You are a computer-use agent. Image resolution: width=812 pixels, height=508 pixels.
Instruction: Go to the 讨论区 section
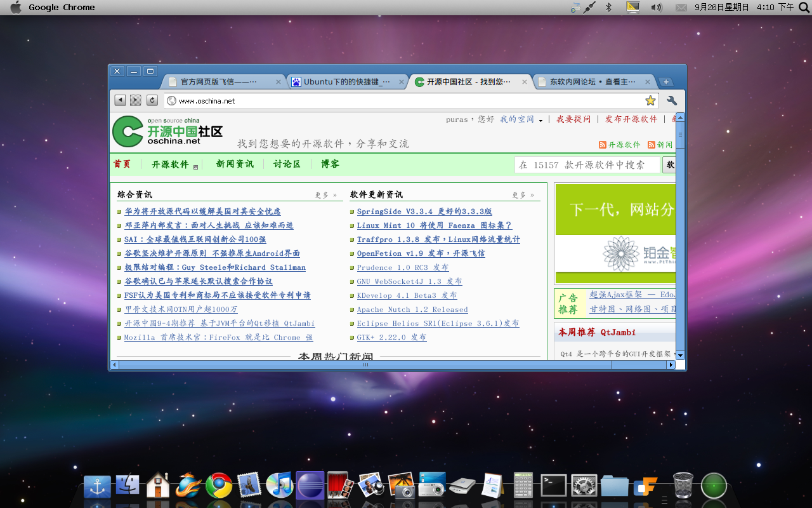click(287, 164)
